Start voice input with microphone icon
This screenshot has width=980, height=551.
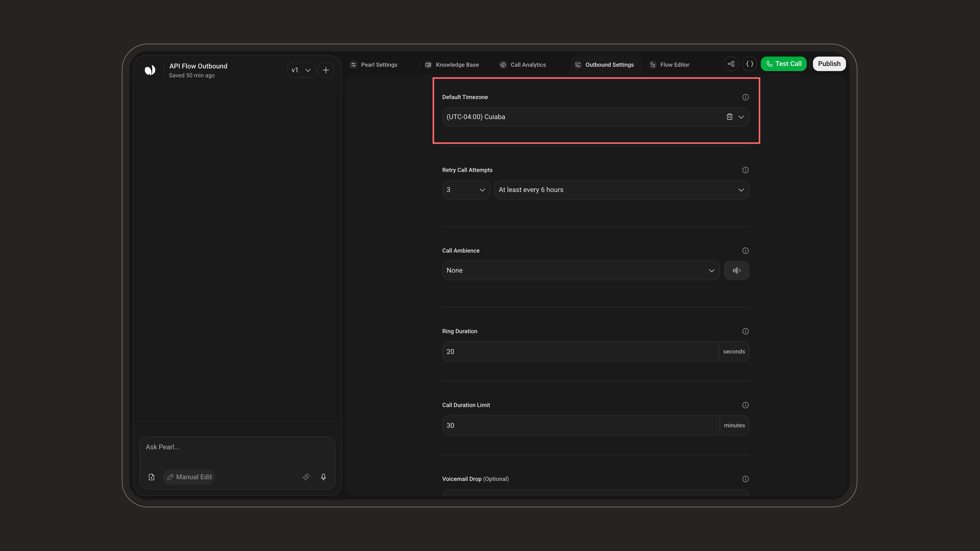pyautogui.click(x=323, y=477)
